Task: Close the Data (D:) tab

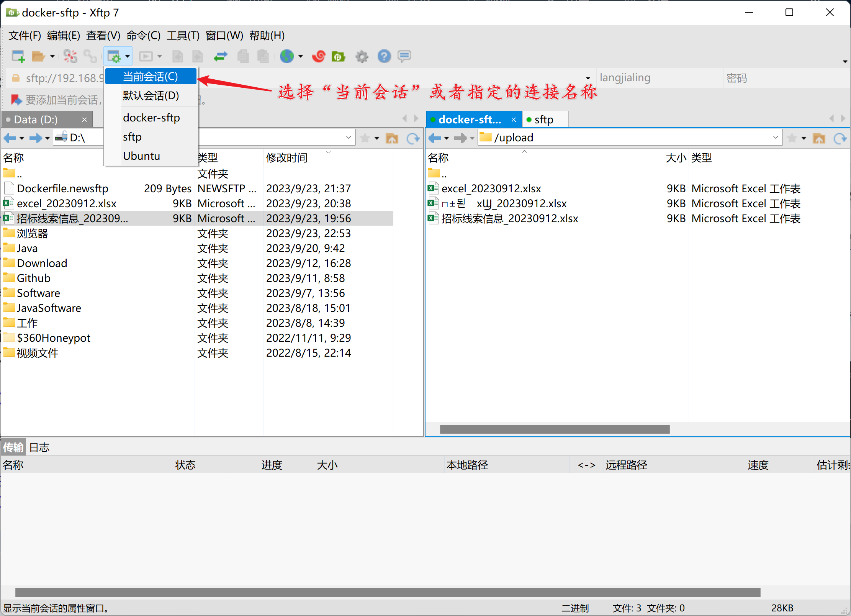Action: (85, 120)
